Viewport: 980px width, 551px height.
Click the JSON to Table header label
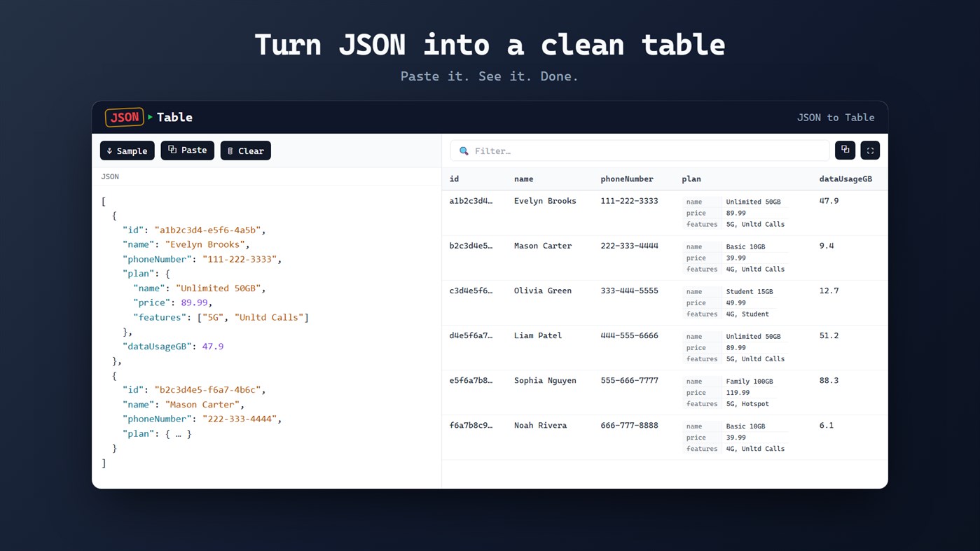(x=836, y=117)
